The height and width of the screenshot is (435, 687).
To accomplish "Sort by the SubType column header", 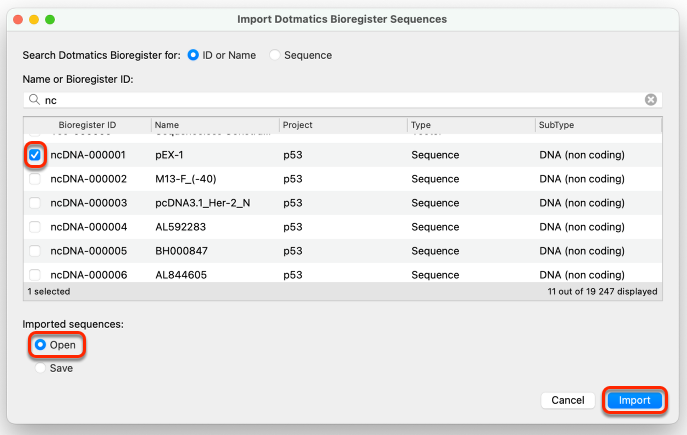I will pyautogui.click(x=598, y=125).
